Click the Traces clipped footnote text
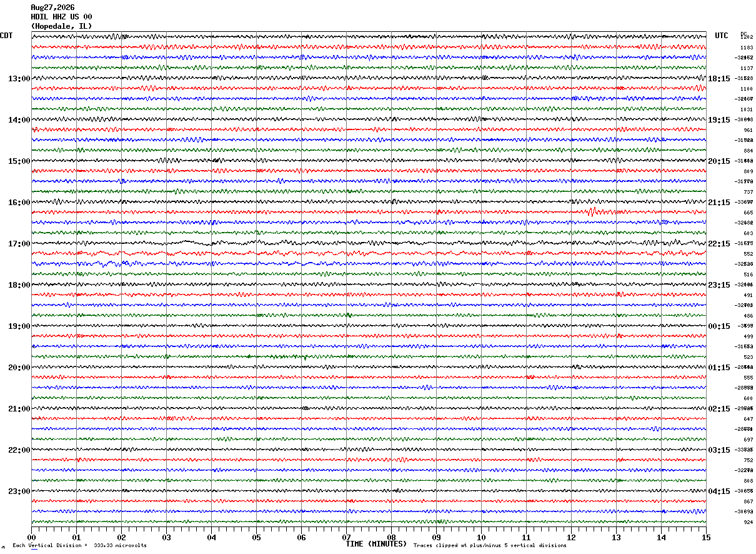Viewport: 756px width, 554px height. tap(490, 545)
